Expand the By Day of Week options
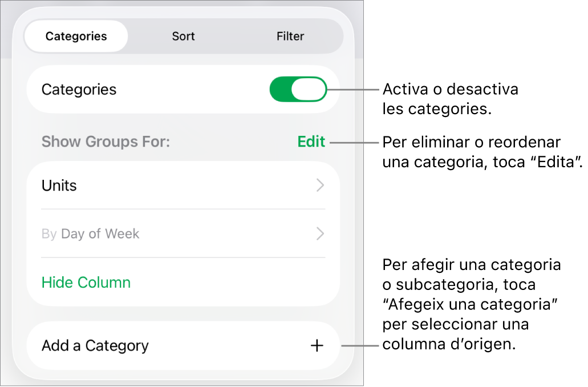 [183, 233]
